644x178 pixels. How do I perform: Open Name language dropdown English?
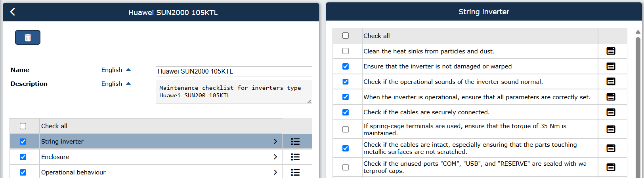pyautogui.click(x=116, y=70)
